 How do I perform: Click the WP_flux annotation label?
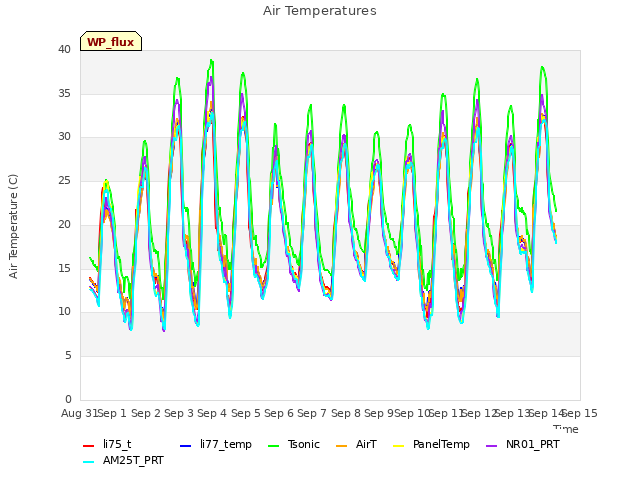point(111,41)
